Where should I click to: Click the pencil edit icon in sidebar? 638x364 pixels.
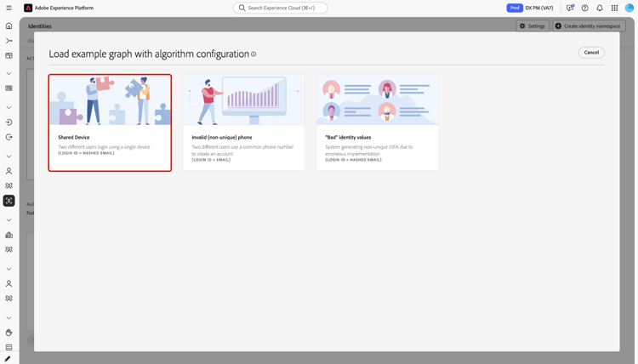pyautogui.click(x=9, y=359)
